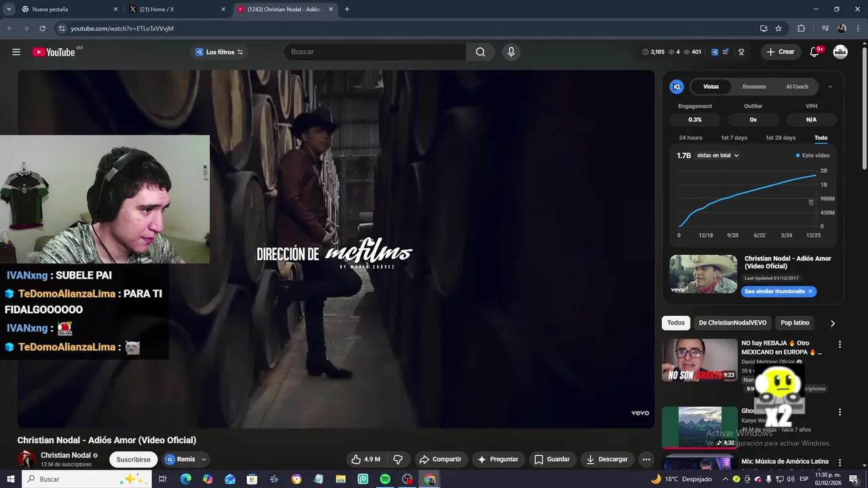Open the notifications bell
This screenshot has height=488, width=868.
(x=814, y=52)
